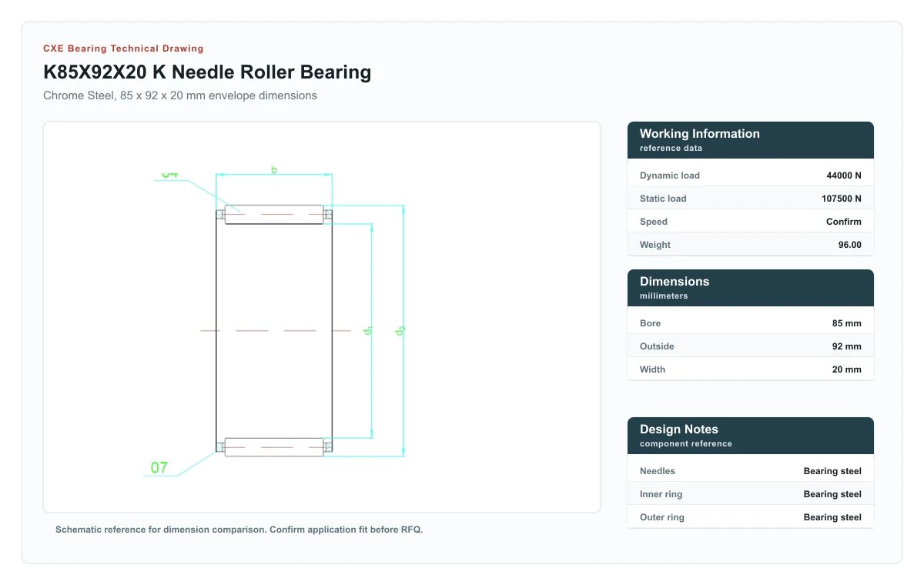Click the Weight row label
Screen dimensions: 924x585
(x=655, y=245)
